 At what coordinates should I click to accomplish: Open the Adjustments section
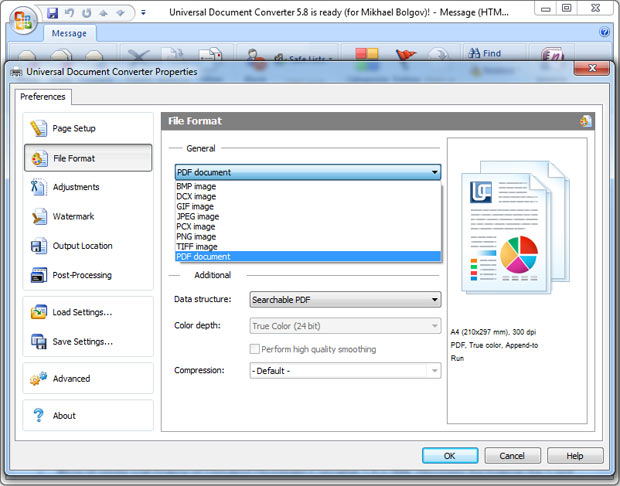click(x=88, y=187)
